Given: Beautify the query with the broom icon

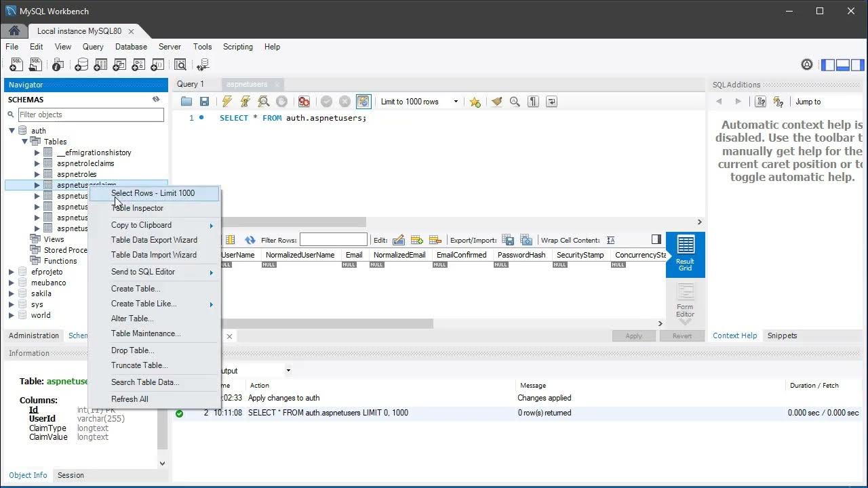Looking at the screenshot, I should (x=496, y=102).
